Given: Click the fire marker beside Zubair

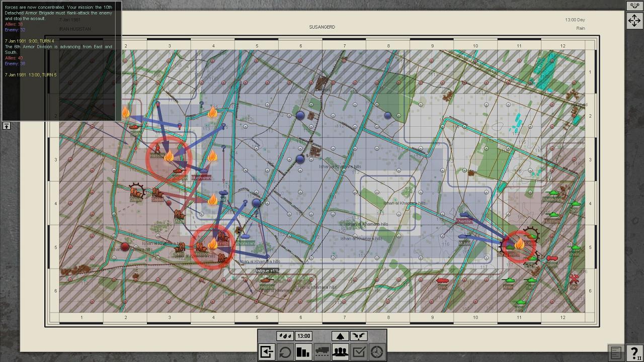Looking at the screenshot, I should click(x=519, y=244).
